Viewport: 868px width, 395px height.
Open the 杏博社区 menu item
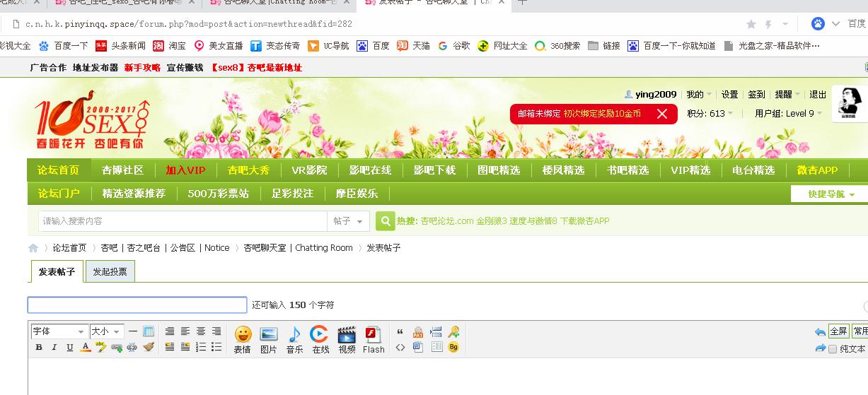coord(122,170)
